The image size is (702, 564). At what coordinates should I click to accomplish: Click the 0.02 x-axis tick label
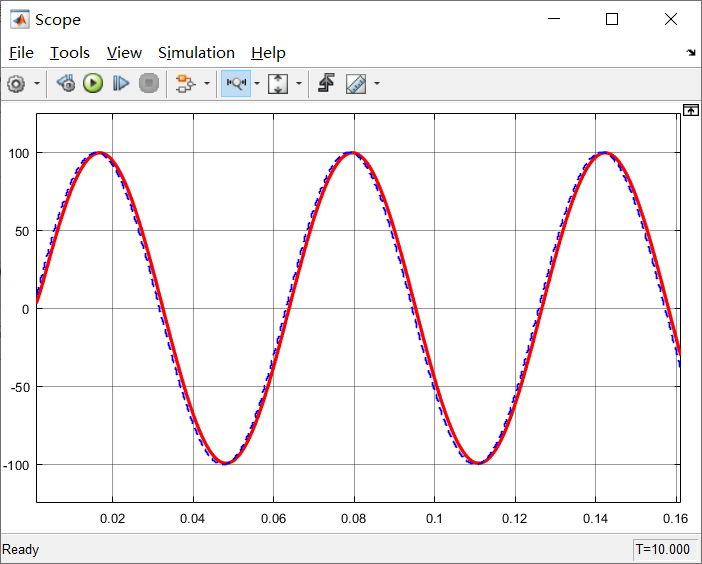[112, 519]
